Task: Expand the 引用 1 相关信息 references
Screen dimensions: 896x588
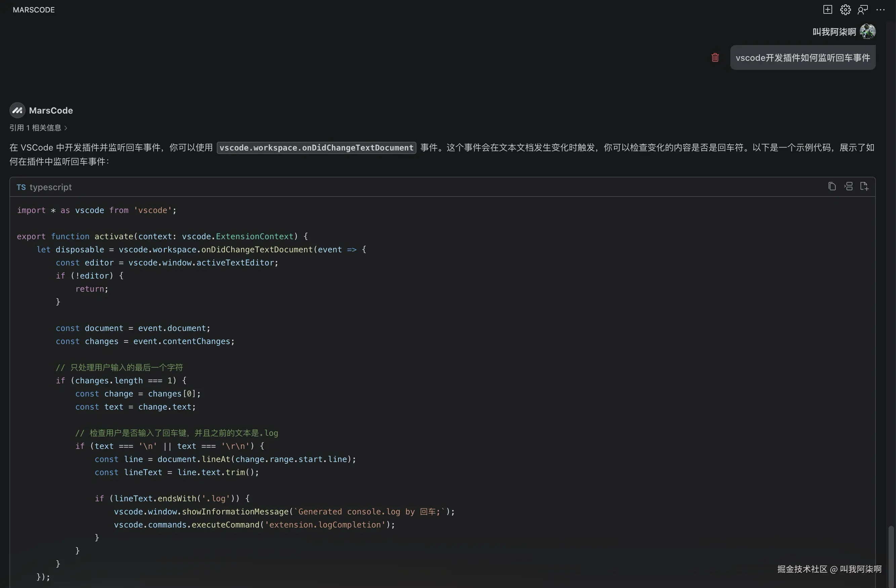Action: pyautogui.click(x=35, y=128)
